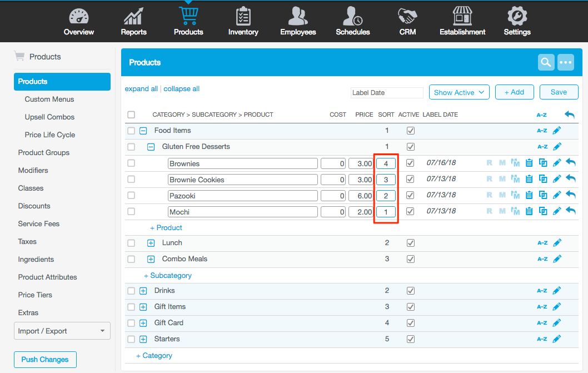
Task: Switch to the Schedules section
Action: (352, 19)
